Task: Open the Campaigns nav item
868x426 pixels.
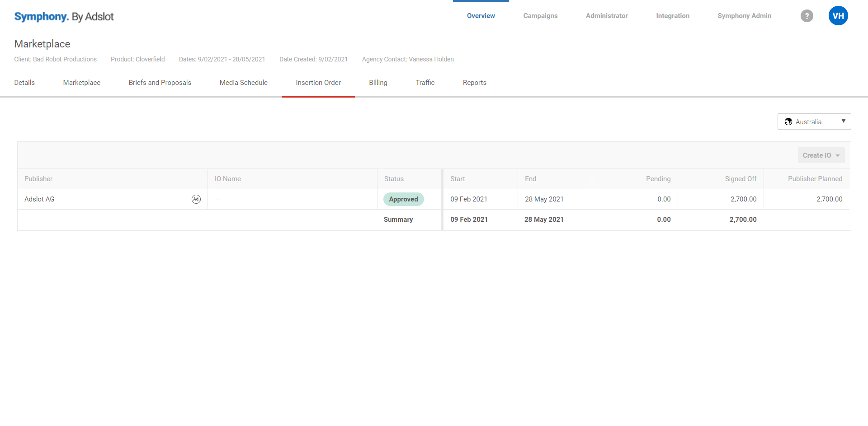Action: [540, 16]
